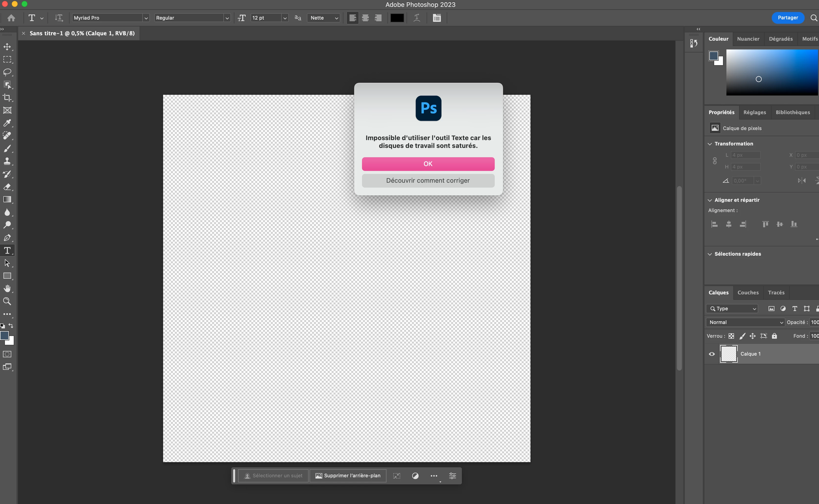This screenshot has width=819, height=504.
Task: Select the Eyedropper tool
Action: [x=7, y=123]
